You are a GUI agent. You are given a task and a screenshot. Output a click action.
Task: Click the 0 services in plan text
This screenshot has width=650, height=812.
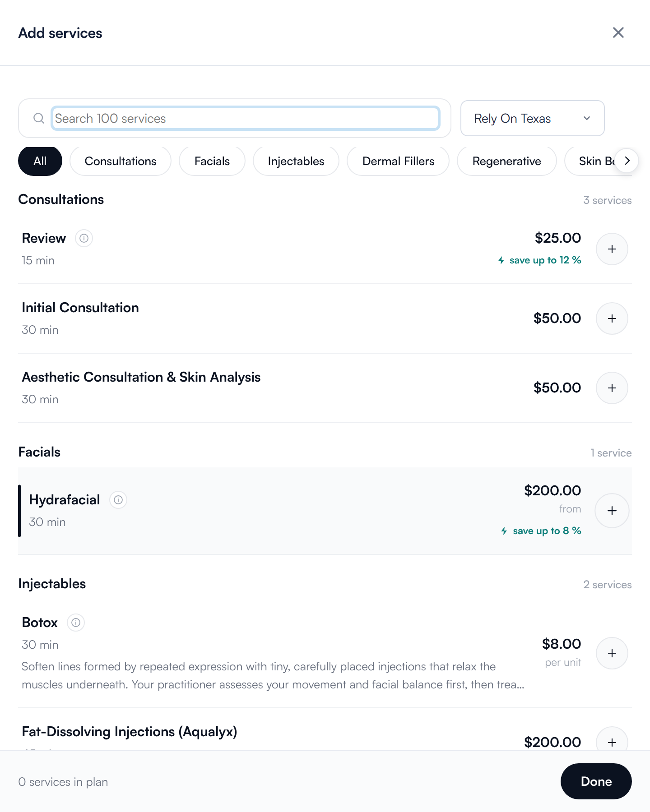click(x=63, y=782)
